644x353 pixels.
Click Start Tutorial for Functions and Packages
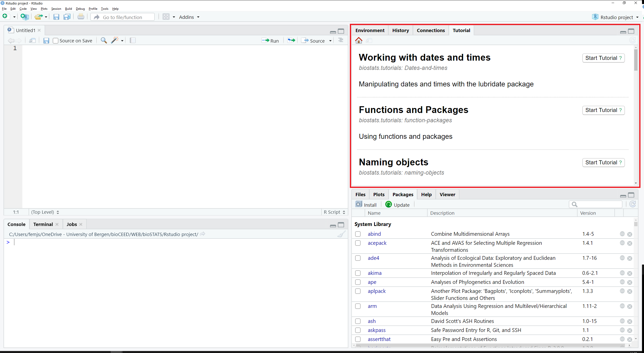tap(602, 110)
